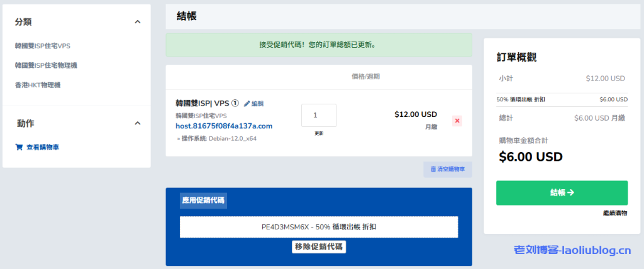This screenshot has width=644, height=269.
Task: Click the 總計 row label
Action: tap(506, 118)
